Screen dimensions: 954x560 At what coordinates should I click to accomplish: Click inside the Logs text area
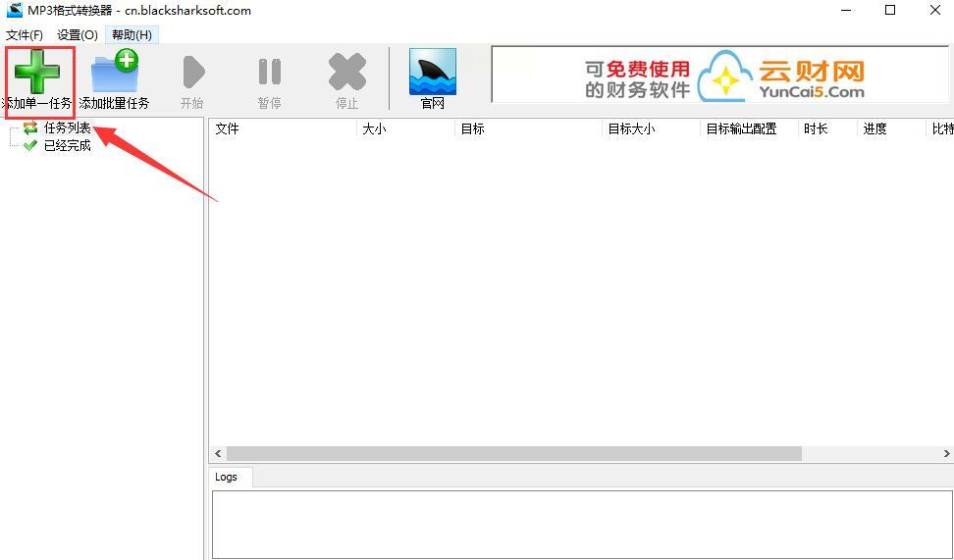click(x=583, y=524)
